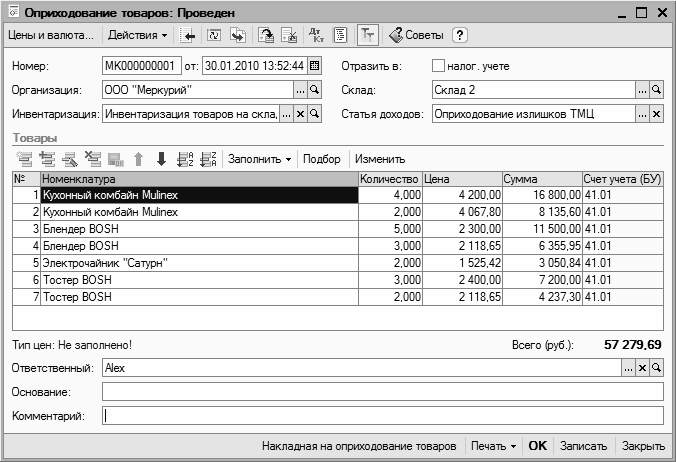Click price cell '4 067,80'

(462, 212)
